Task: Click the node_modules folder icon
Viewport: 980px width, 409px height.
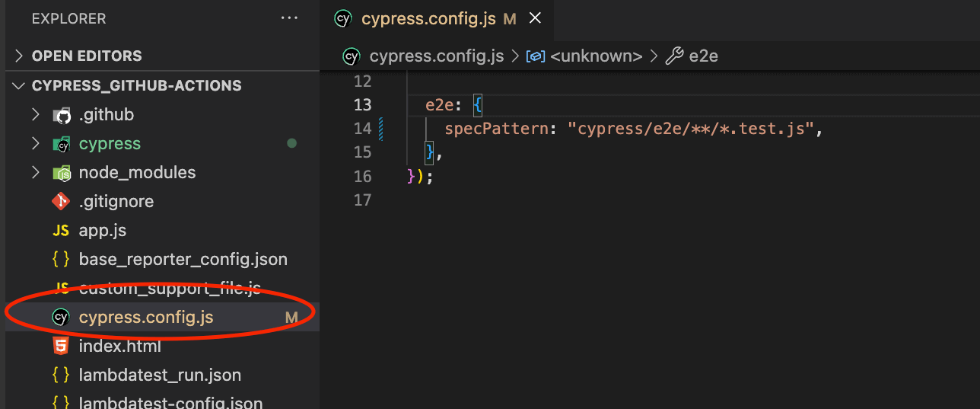Action: [61, 173]
